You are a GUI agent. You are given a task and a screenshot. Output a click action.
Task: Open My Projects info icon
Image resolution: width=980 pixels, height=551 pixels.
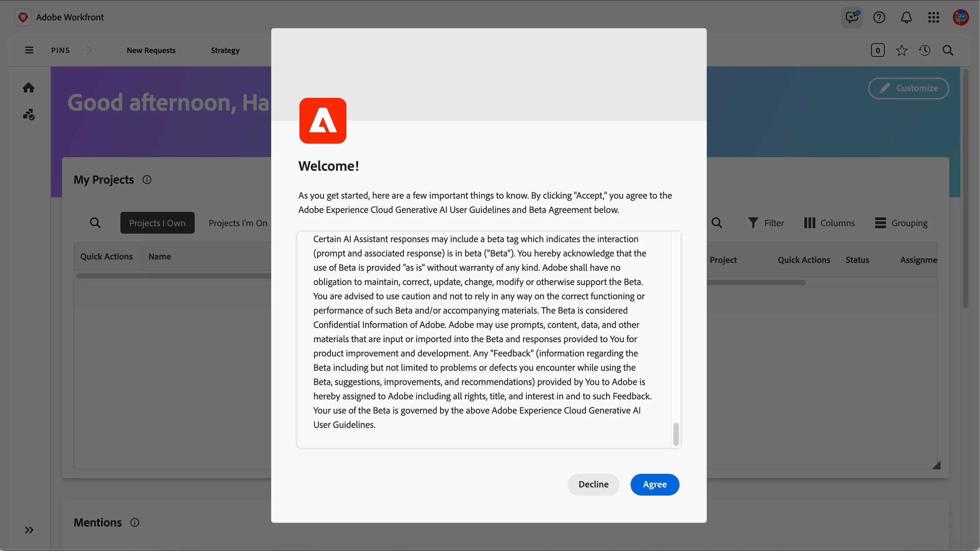[x=147, y=180]
